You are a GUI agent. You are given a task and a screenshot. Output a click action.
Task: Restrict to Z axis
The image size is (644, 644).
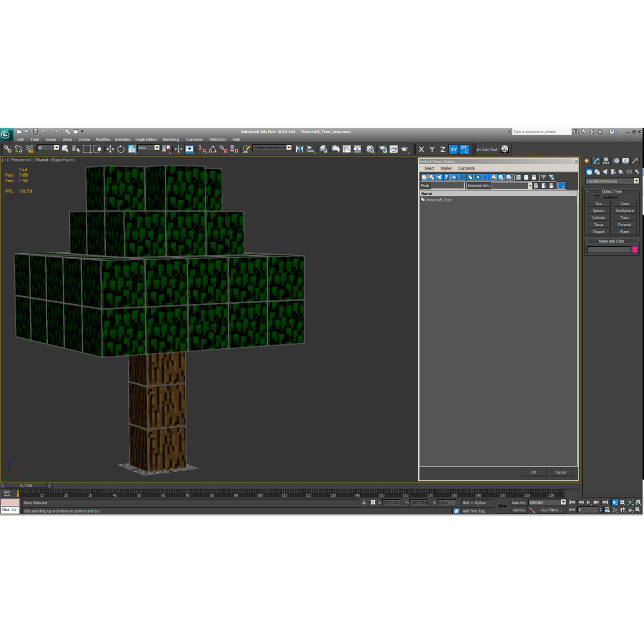(x=443, y=149)
